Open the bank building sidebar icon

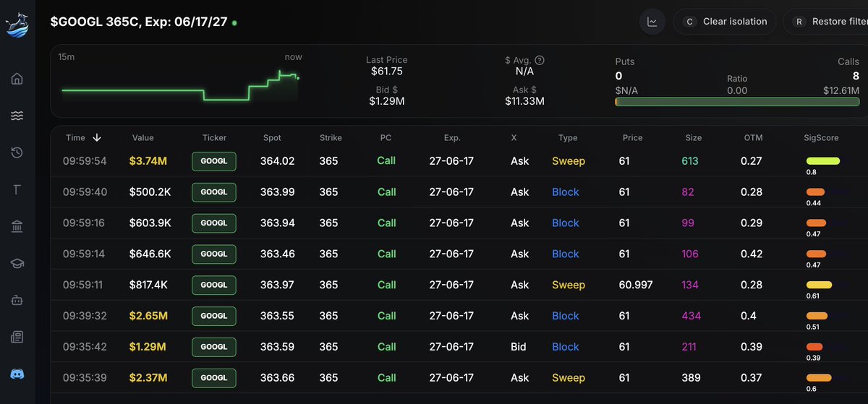pyautogui.click(x=17, y=227)
